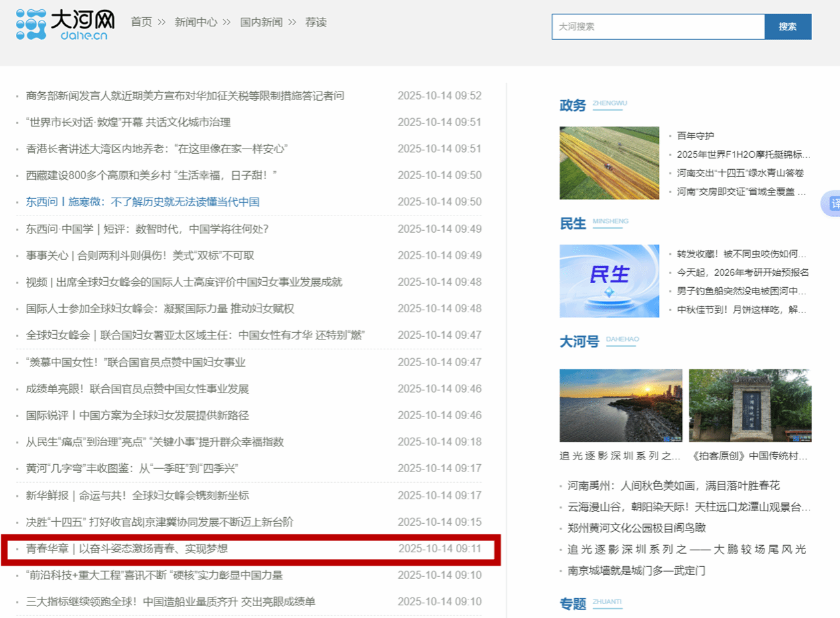Open the 民生 blue banner thumbnail

click(609, 280)
